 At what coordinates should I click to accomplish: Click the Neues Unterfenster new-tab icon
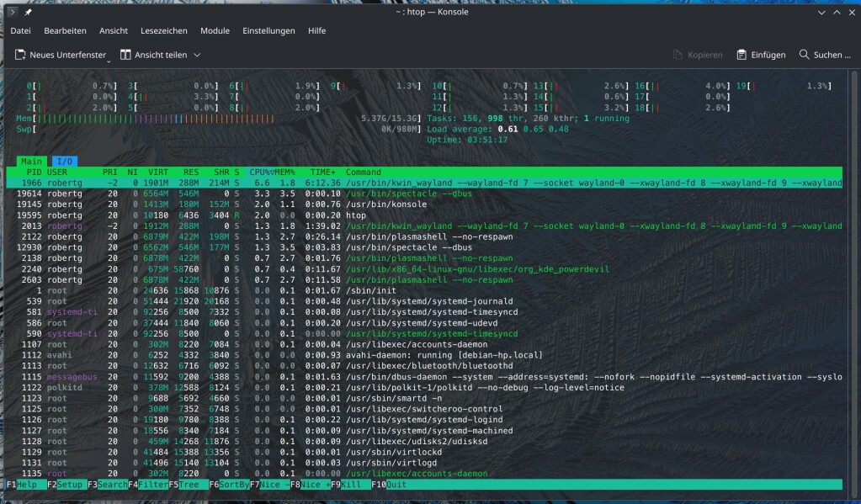(x=20, y=55)
